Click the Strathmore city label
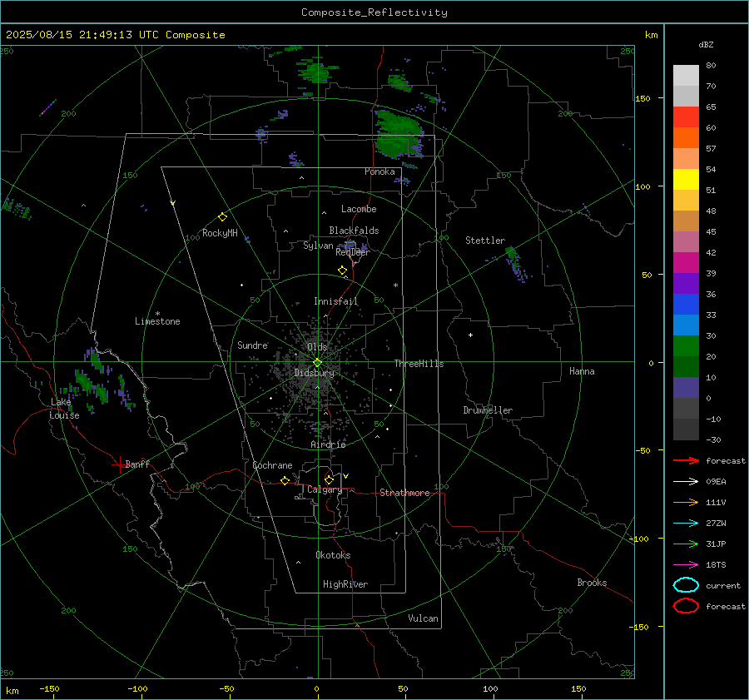The height and width of the screenshot is (700, 749). click(x=404, y=493)
